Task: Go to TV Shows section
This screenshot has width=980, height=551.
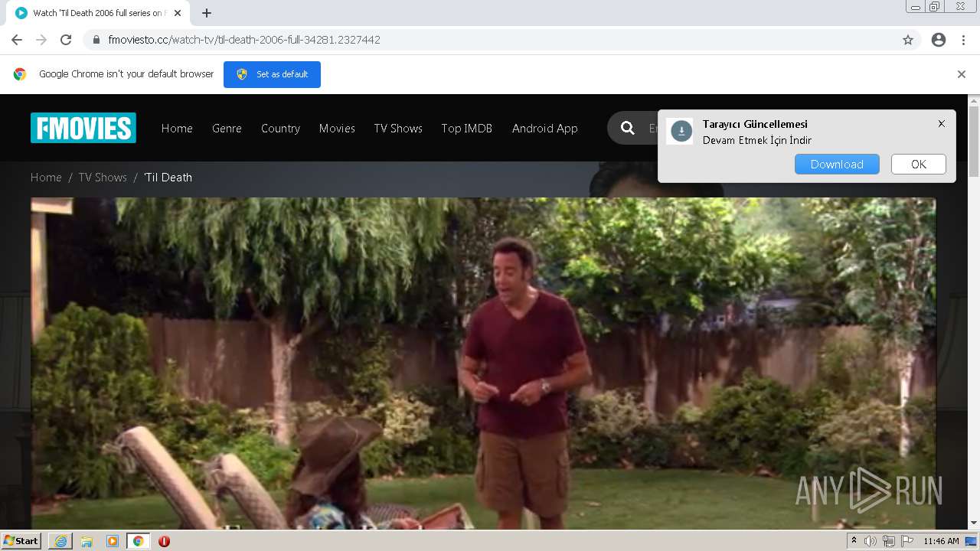Action: click(x=398, y=129)
